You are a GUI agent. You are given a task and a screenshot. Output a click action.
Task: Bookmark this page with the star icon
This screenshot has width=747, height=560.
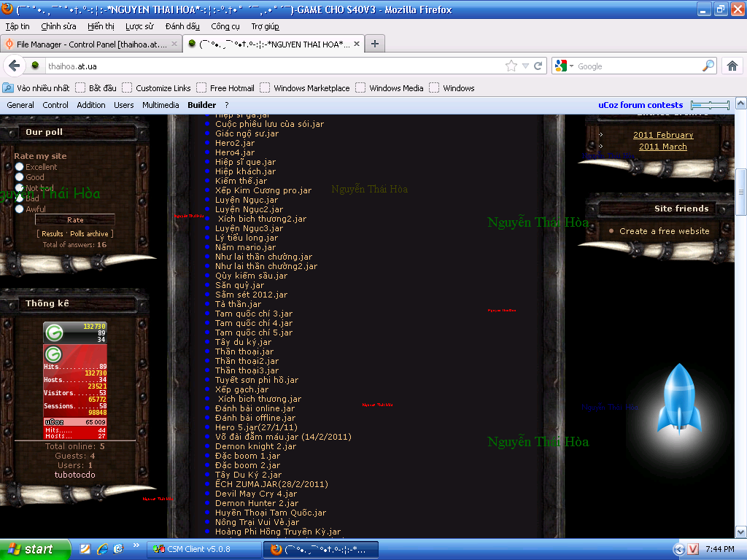(x=511, y=66)
